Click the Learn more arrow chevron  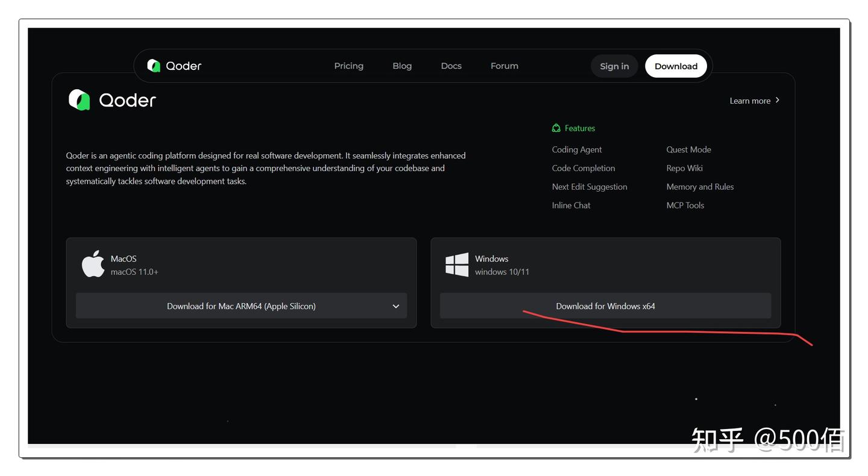tap(778, 100)
